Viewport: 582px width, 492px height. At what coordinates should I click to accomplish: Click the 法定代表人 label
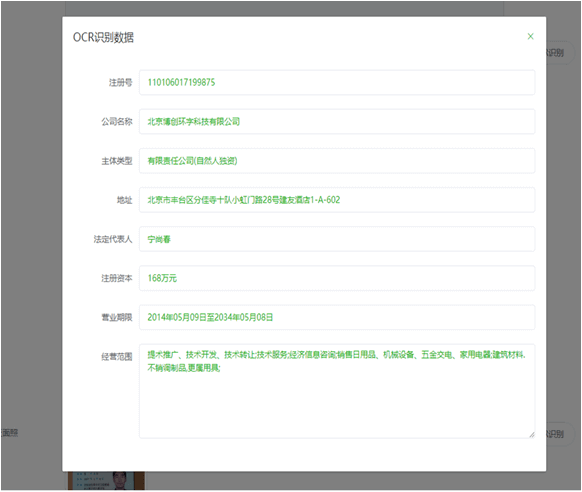(113, 239)
